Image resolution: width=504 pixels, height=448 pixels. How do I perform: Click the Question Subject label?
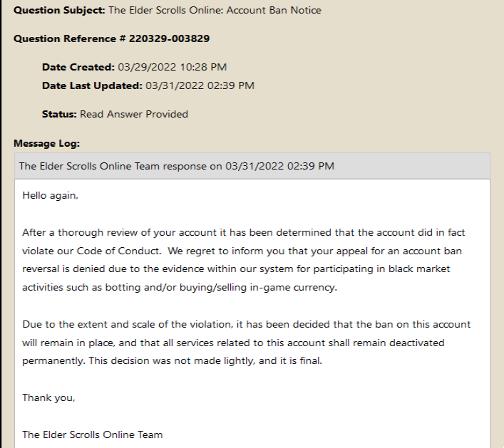click(x=59, y=11)
